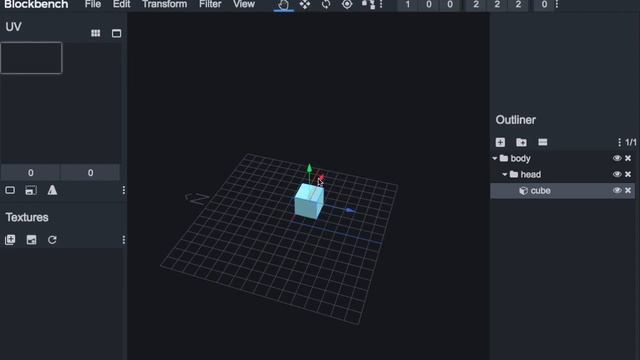Viewport: 640px width, 360px height.
Task: Click the UV window icon
Action: click(x=116, y=33)
